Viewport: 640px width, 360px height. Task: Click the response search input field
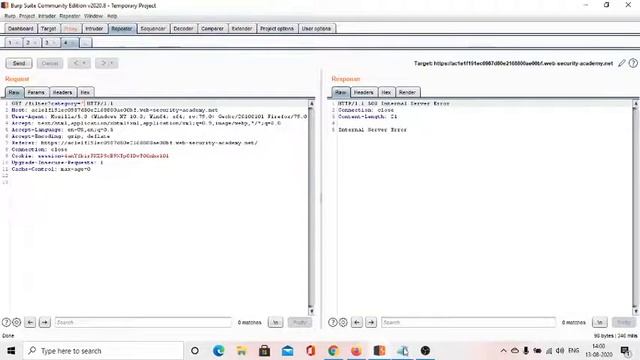pos(468,322)
